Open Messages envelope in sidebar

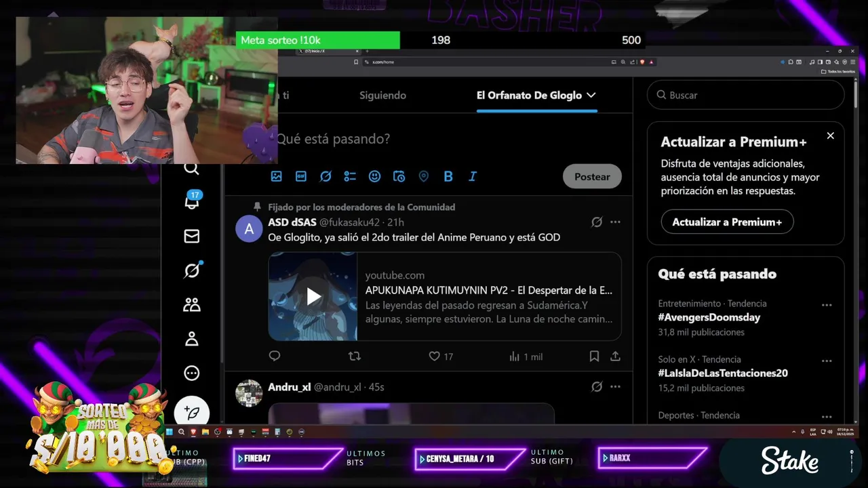click(192, 236)
